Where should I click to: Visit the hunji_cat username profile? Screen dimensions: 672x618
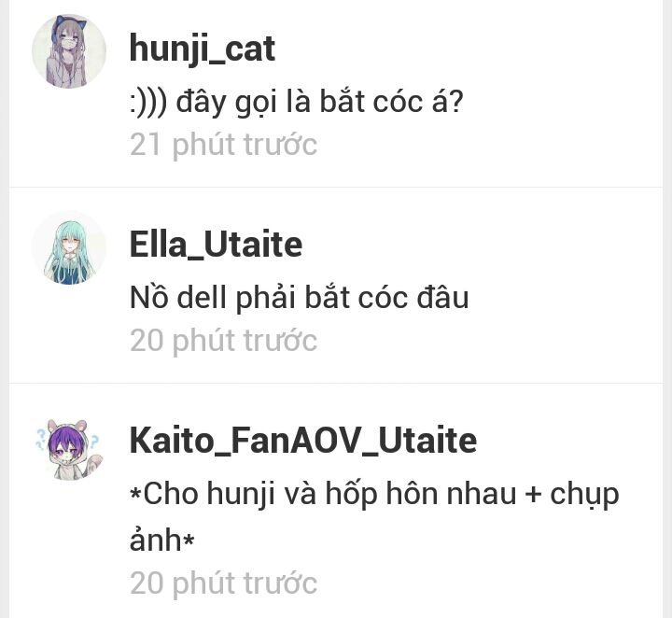[202, 49]
